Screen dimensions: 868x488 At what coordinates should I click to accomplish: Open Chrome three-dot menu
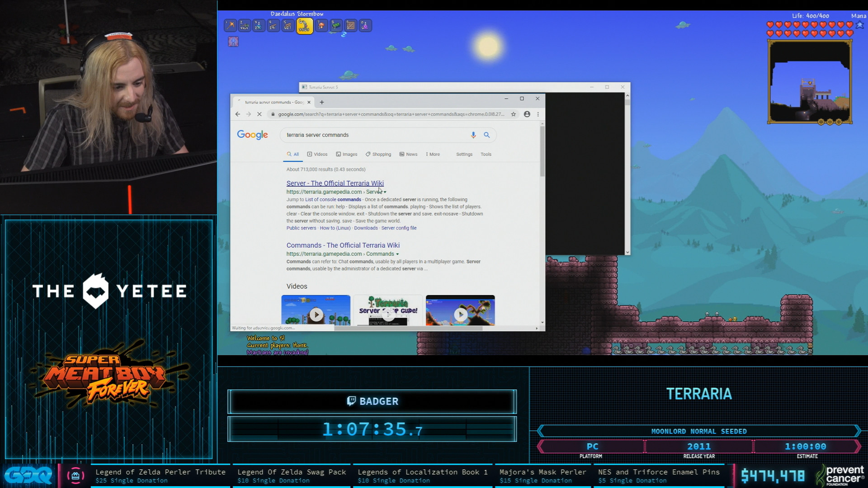click(x=538, y=114)
